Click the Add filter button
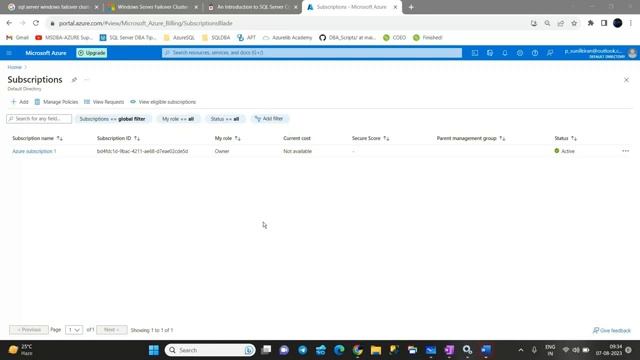 coord(269,119)
